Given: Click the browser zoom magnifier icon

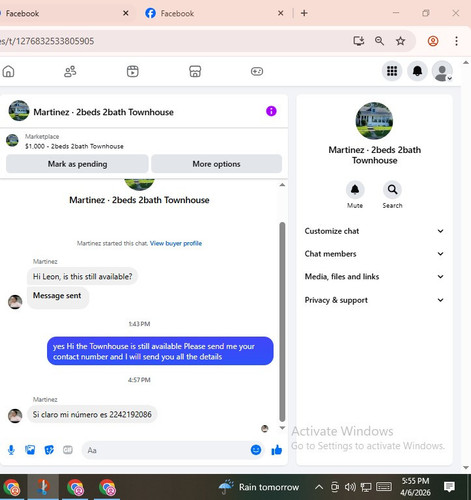Looking at the screenshot, I should [x=379, y=41].
